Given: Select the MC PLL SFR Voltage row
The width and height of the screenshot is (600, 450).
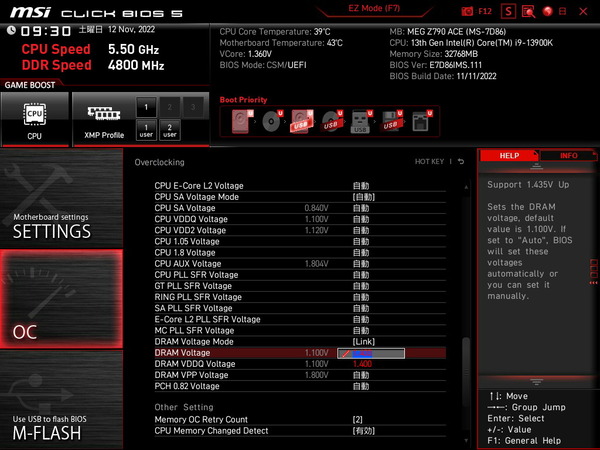Looking at the screenshot, I should [300, 330].
